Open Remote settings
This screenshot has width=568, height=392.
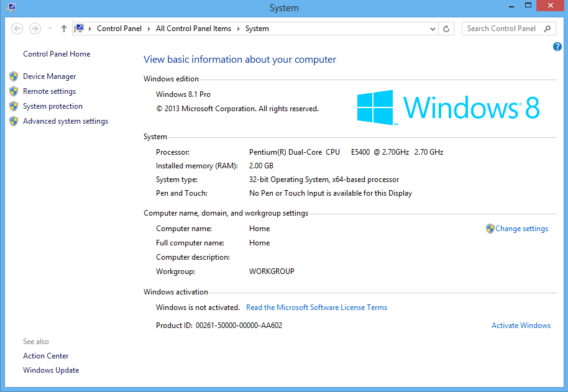click(49, 91)
